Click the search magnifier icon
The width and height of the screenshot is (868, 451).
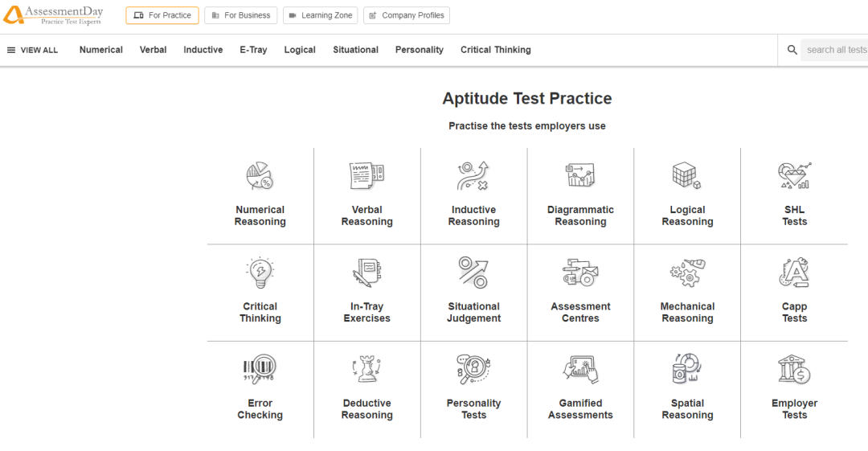[792, 50]
